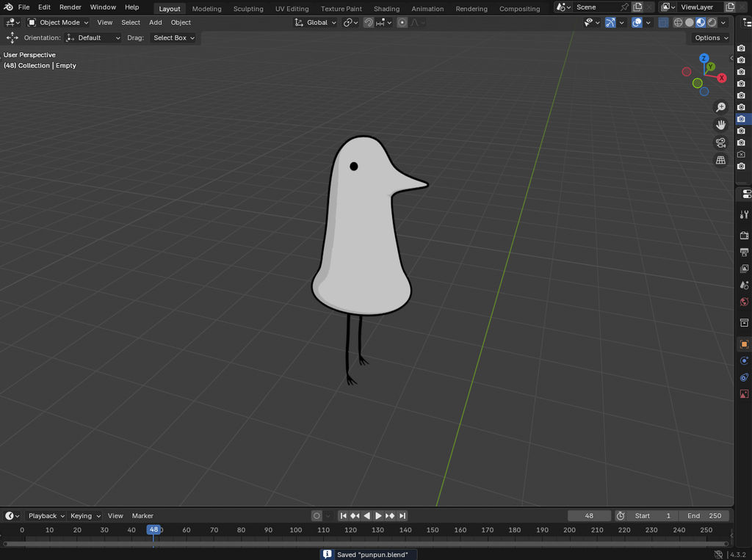Click the new scene icon next to Scene

coord(637,7)
